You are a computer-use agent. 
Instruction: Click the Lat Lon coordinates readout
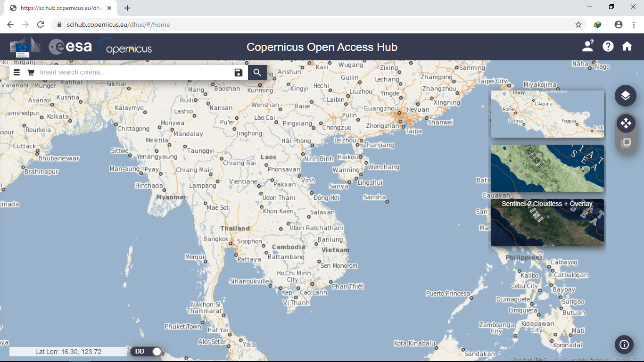point(68,352)
